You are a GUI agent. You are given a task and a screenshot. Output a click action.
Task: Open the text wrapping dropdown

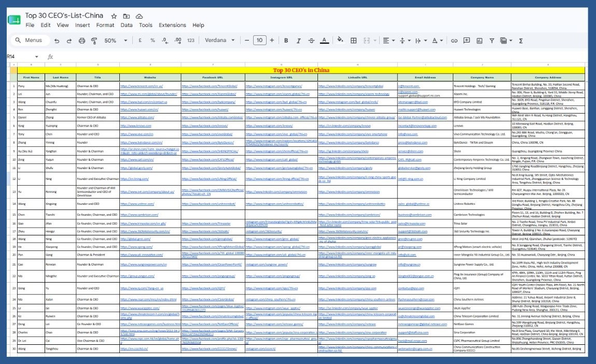[421, 40]
